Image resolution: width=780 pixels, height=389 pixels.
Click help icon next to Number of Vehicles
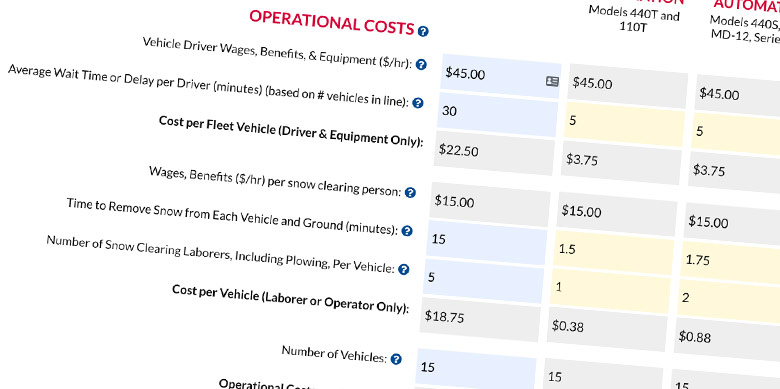(x=396, y=359)
